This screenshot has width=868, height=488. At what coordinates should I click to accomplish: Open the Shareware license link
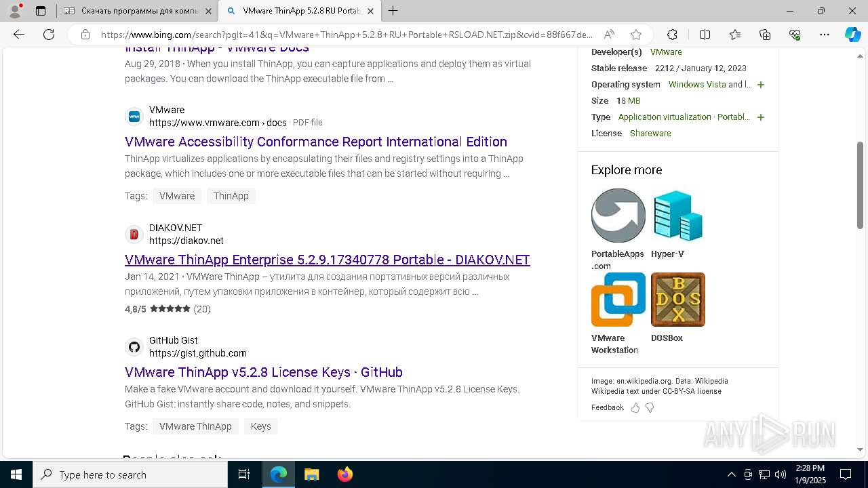pos(650,134)
